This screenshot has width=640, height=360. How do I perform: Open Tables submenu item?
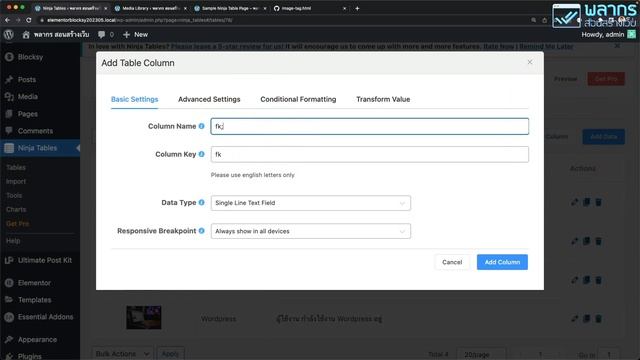coord(16,167)
